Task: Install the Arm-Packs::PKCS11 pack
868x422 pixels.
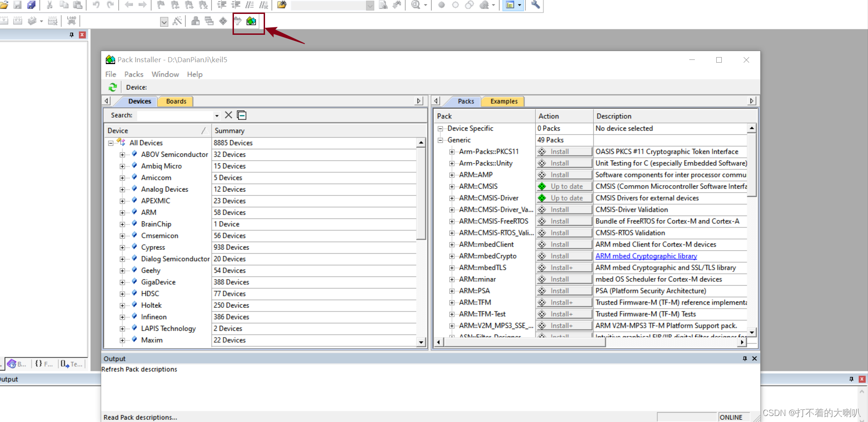Action: point(564,152)
